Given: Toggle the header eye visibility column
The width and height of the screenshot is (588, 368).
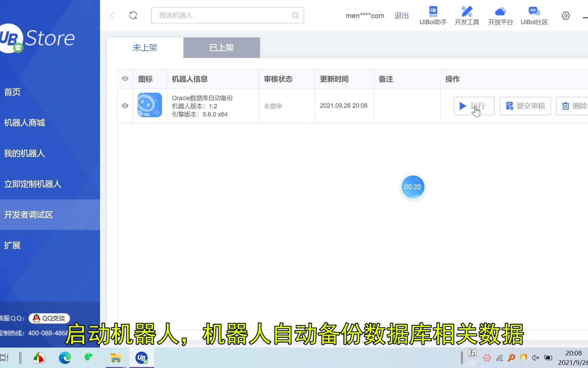Looking at the screenshot, I should [125, 78].
